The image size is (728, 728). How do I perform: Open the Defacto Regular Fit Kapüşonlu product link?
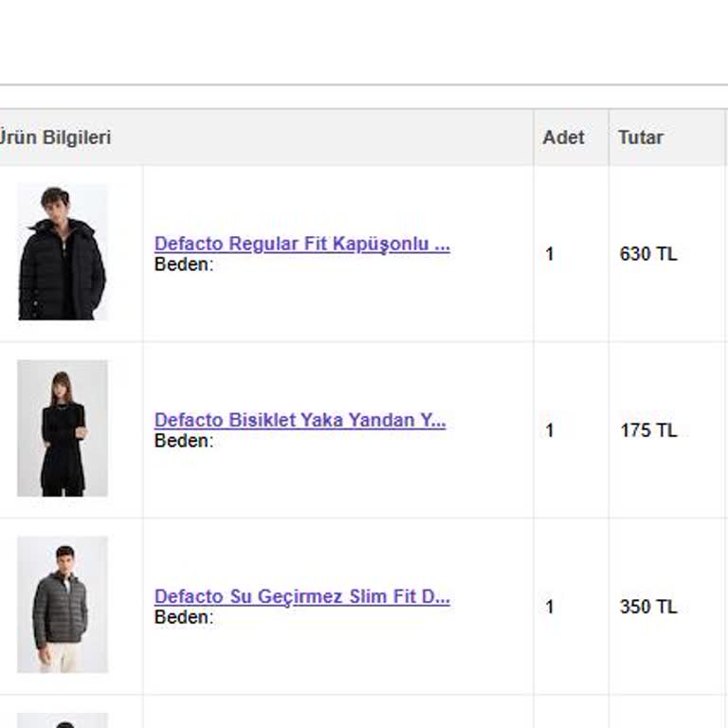point(301,244)
